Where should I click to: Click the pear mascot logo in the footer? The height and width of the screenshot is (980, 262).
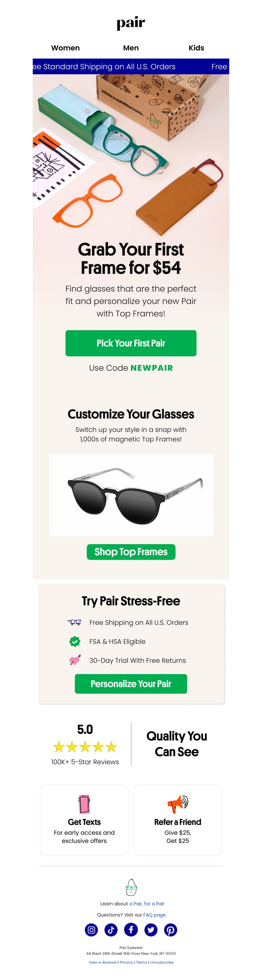tap(131, 887)
